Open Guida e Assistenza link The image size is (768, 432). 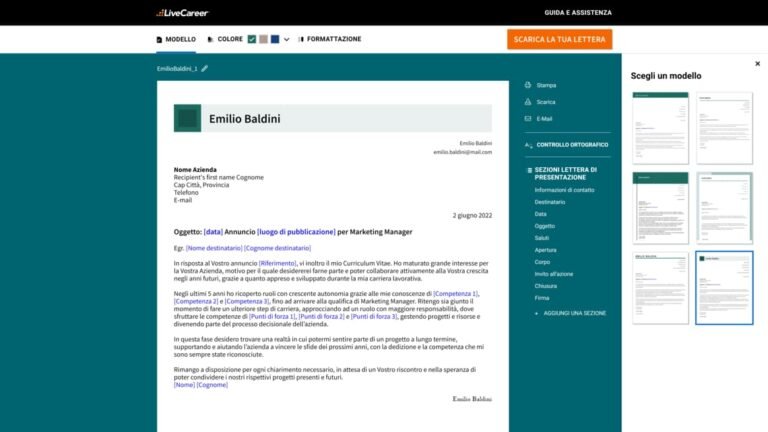tap(578, 13)
